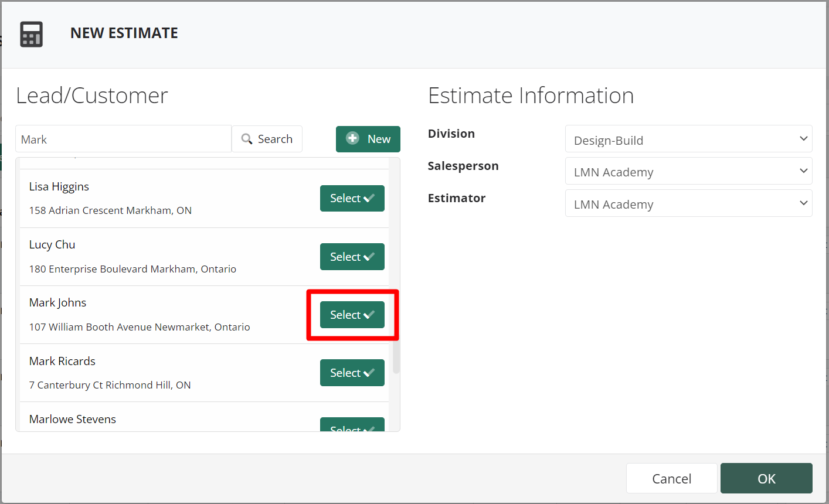Click address 158 Adrian Crescent Markham
The image size is (829, 504).
pos(110,210)
